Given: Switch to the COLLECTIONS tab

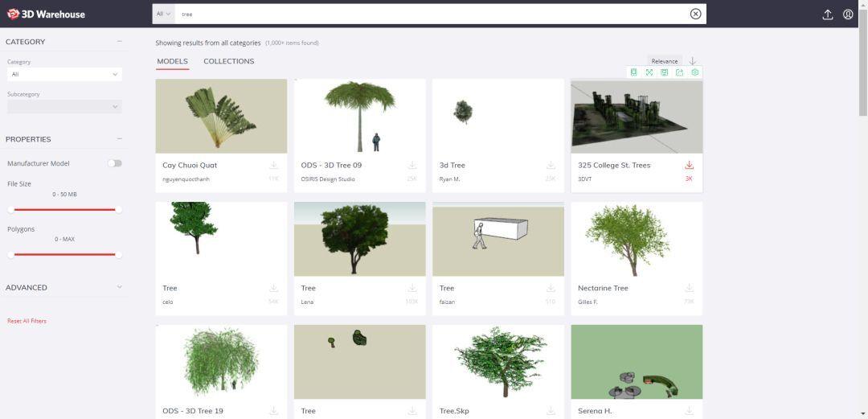Looking at the screenshot, I should click(x=228, y=61).
